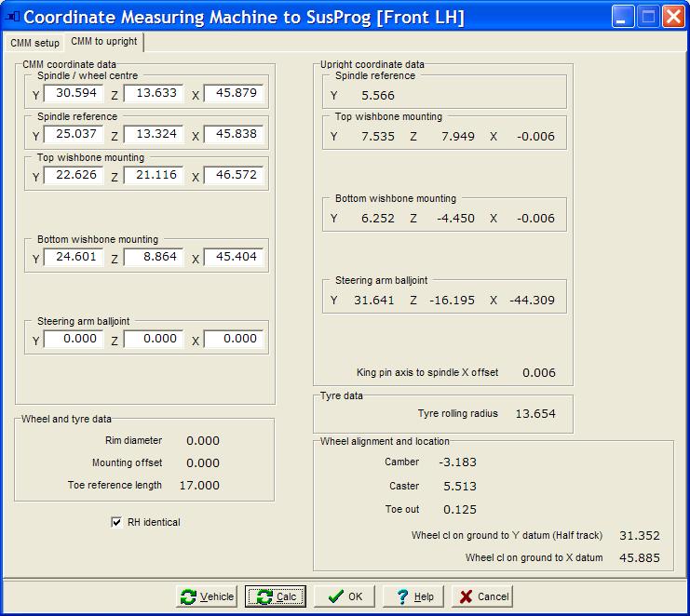690x616 pixels.
Task: Select the CMM to upright tab
Action: [x=103, y=43]
